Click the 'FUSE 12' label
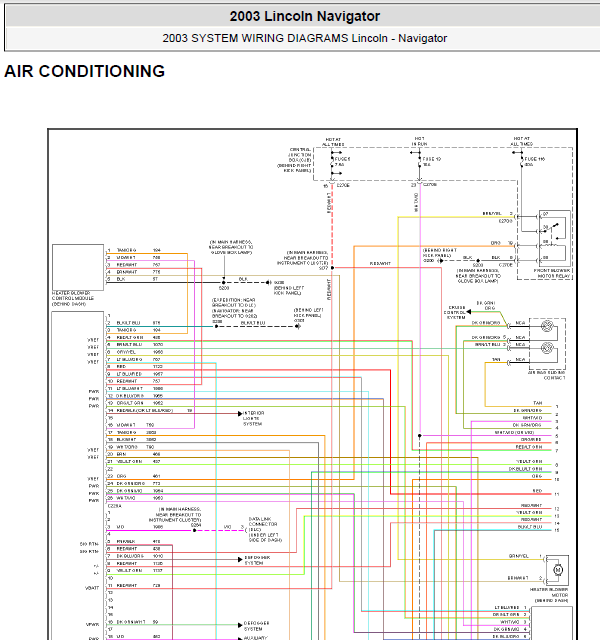The height and width of the screenshot is (640, 600). tap(431, 159)
